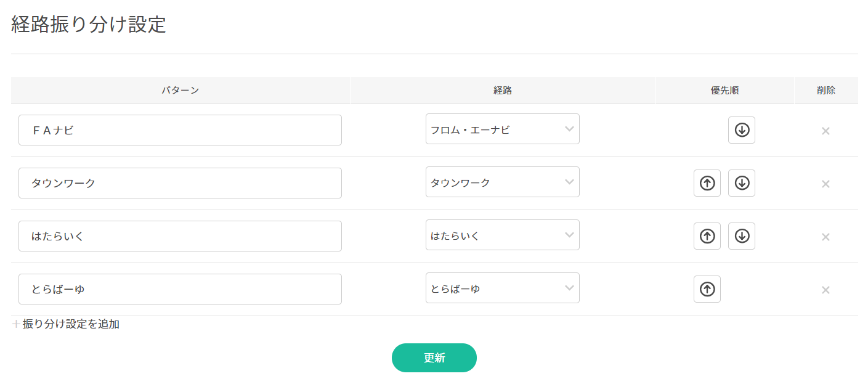
Task: Move the はたらいく row up in priority
Action: click(x=707, y=236)
